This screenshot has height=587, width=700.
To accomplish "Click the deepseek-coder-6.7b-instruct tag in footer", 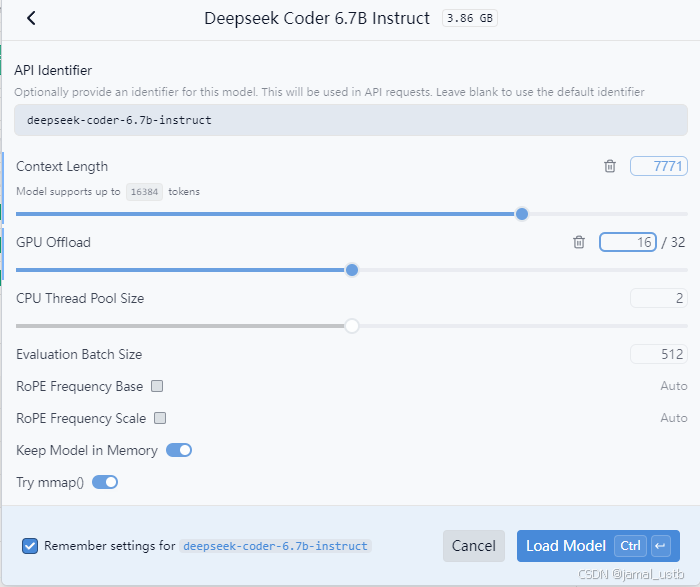I will (275, 546).
